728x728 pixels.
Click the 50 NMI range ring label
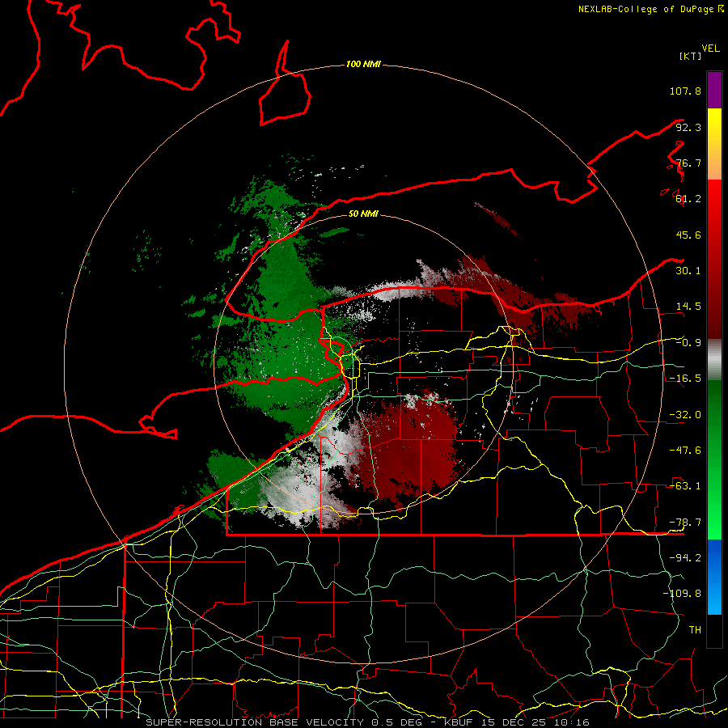pos(363,214)
